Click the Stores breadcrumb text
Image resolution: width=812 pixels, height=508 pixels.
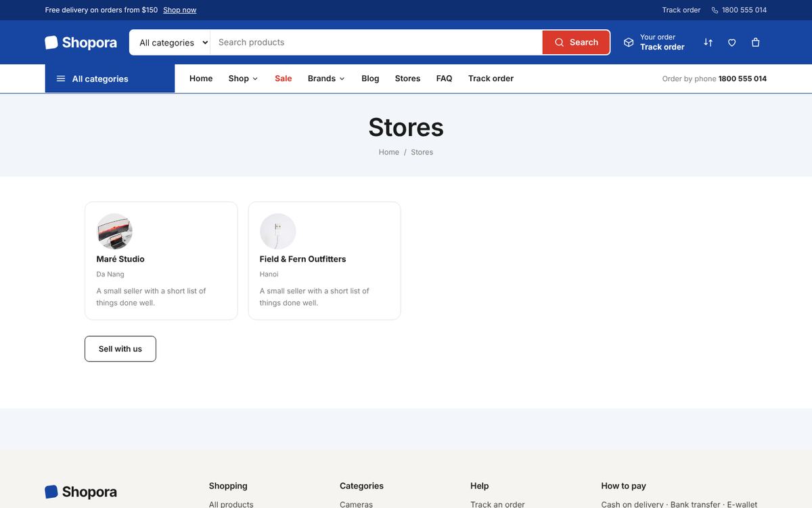coord(422,152)
